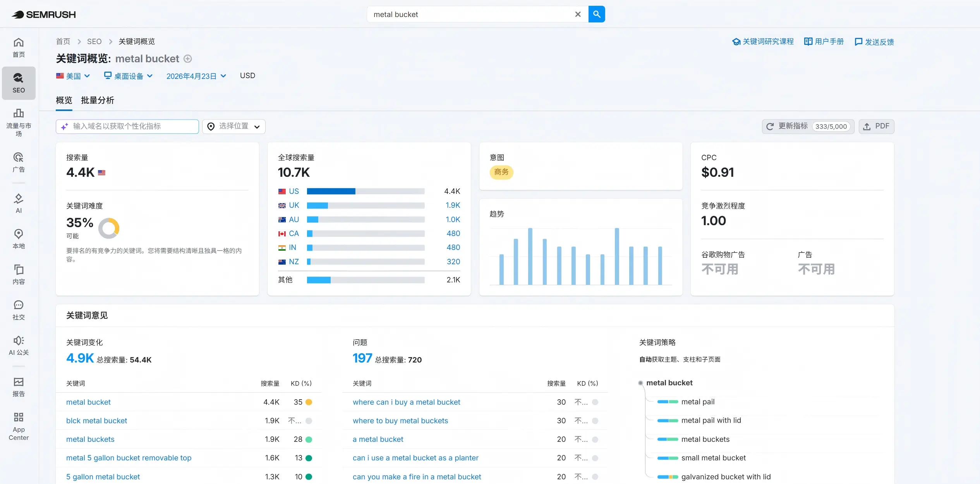
Task: Click 更新指标 refresh metrics button
Action: [808, 127]
